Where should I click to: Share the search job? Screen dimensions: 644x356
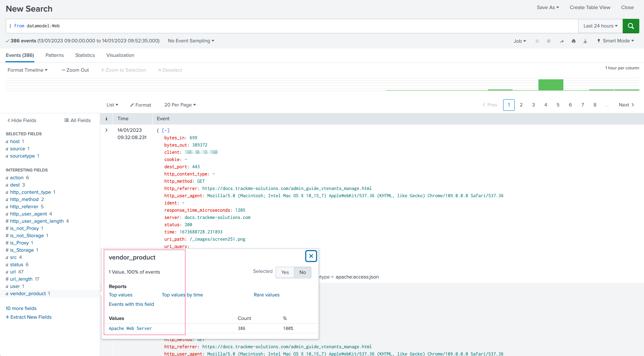click(x=562, y=41)
